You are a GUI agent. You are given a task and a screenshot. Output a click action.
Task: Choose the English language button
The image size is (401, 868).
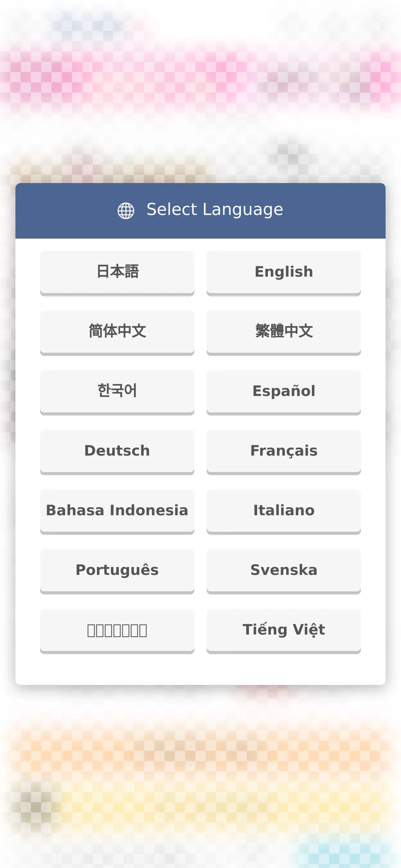[x=284, y=273]
